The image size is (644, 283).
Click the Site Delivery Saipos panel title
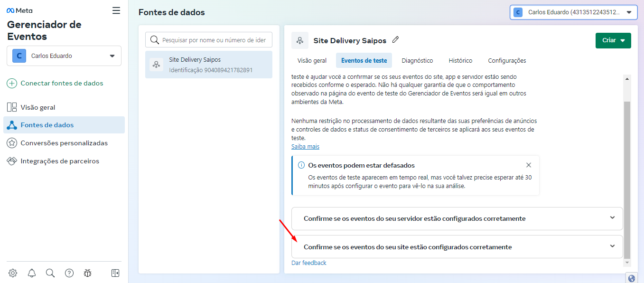click(350, 40)
